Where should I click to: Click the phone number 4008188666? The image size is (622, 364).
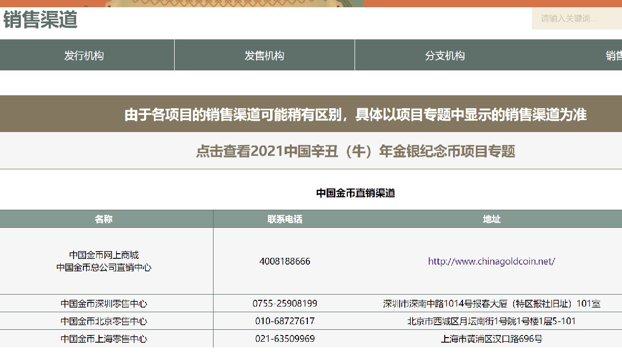coord(284,261)
